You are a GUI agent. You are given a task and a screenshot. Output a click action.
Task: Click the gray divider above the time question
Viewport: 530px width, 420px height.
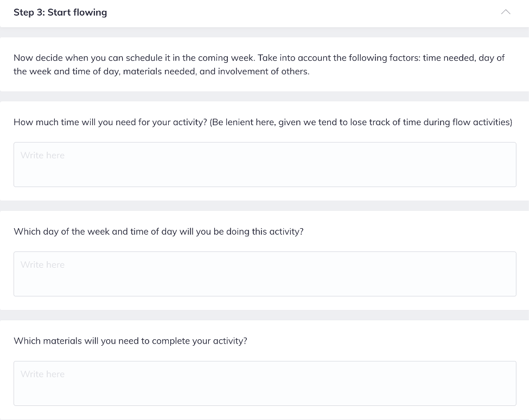pos(265,96)
